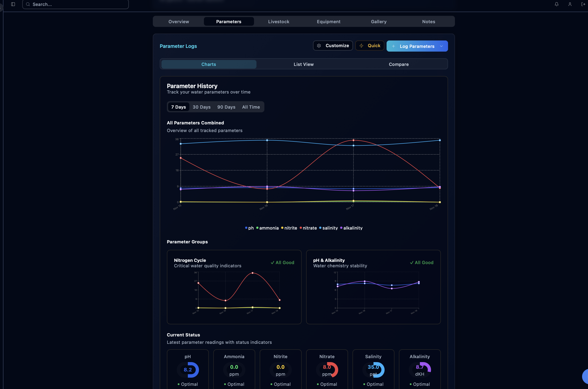The height and width of the screenshot is (389, 588).
Task: Click the Nitrate gauge in Current Status
Action: (x=327, y=370)
